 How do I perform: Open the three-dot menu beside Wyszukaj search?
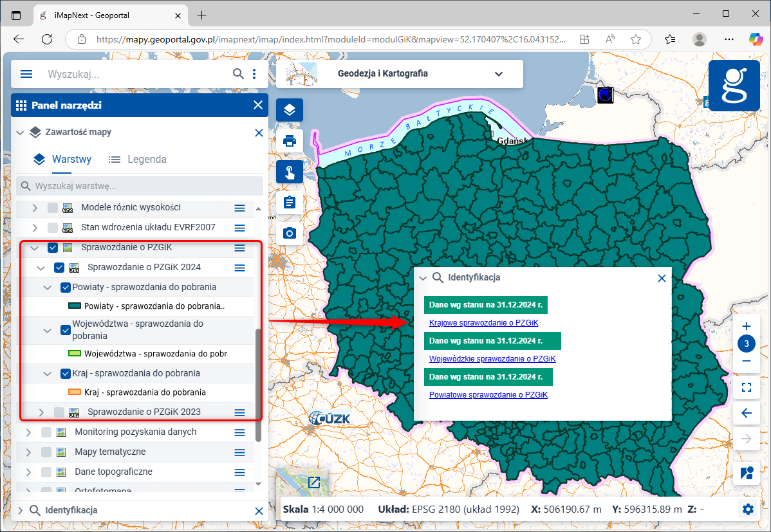254,73
